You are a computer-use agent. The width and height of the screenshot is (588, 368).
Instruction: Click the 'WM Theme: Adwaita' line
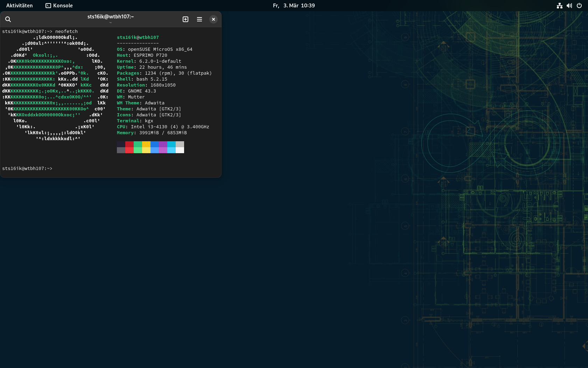(141, 103)
